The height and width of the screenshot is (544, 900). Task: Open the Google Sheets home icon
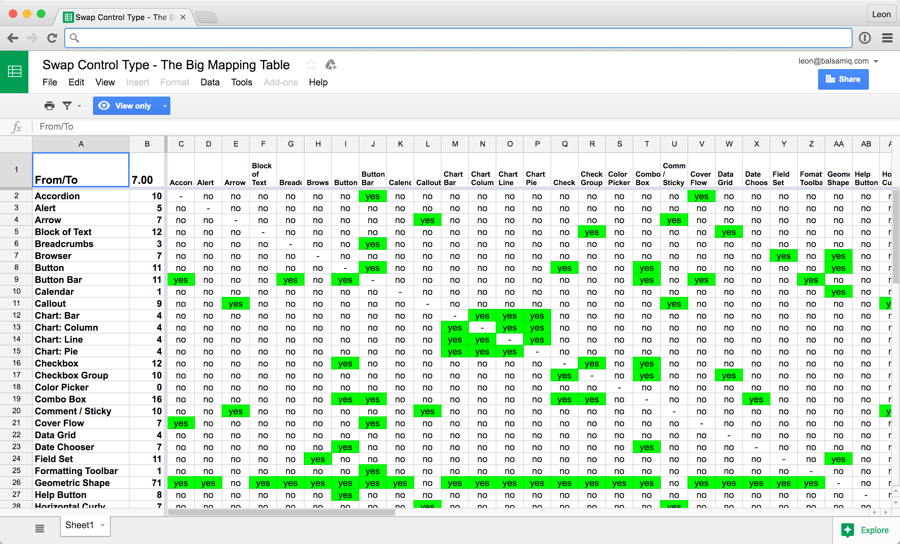(x=15, y=72)
